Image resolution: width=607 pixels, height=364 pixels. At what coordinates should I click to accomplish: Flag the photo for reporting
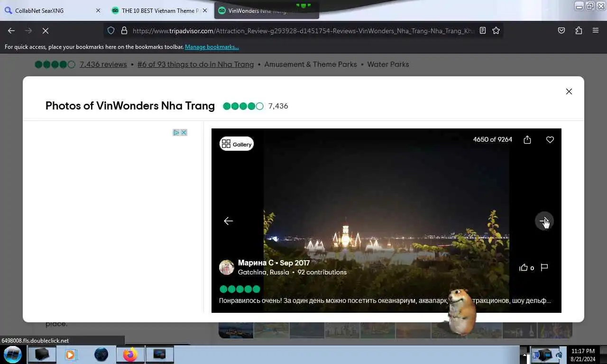(544, 268)
